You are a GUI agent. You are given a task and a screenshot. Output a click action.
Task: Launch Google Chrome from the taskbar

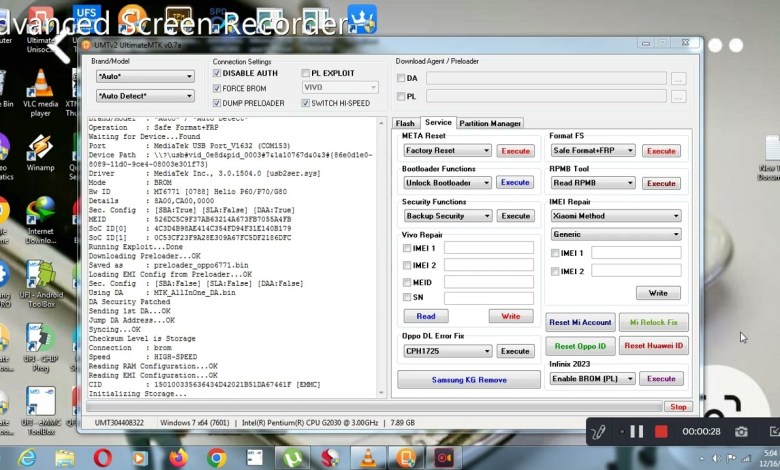pos(216,458)
